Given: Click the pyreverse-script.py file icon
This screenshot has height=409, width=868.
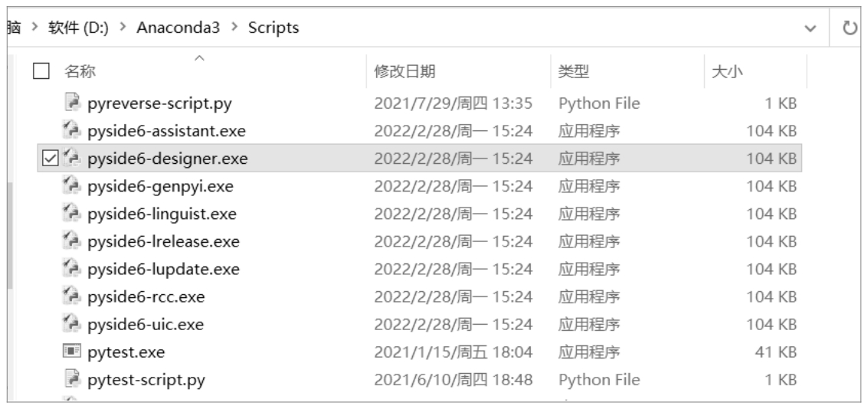Looking at the screenshot, I should point(70,102).
